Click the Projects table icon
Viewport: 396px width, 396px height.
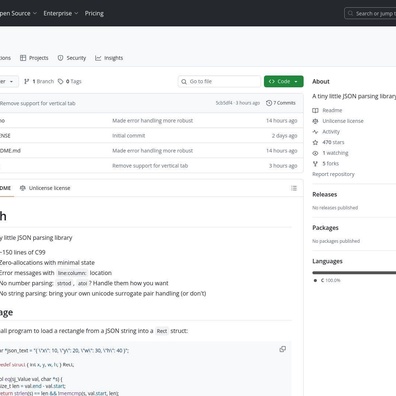23,58
